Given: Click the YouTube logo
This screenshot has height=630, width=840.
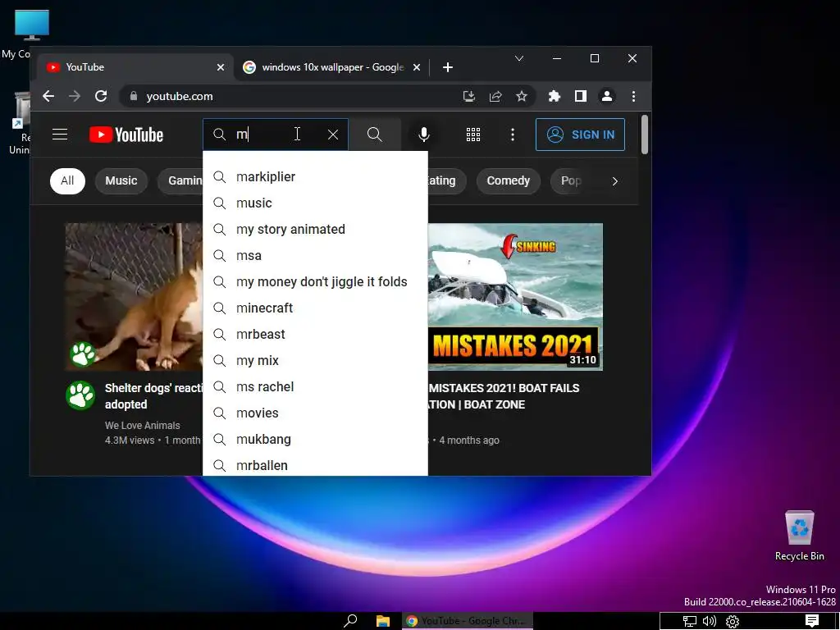Looking at the screenshot, I should coord(126,135).
